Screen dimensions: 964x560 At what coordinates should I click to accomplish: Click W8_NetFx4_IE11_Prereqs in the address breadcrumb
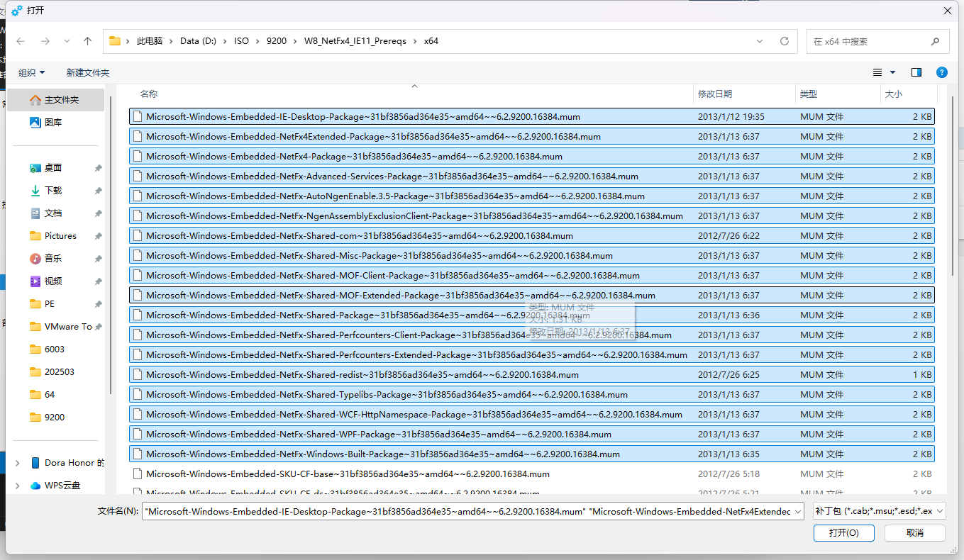pyautogui.click(x=355, y=41)
